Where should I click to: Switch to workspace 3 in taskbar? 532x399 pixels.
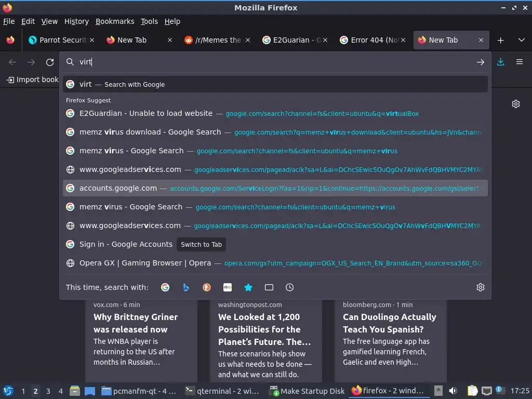(x=48, y=391)
